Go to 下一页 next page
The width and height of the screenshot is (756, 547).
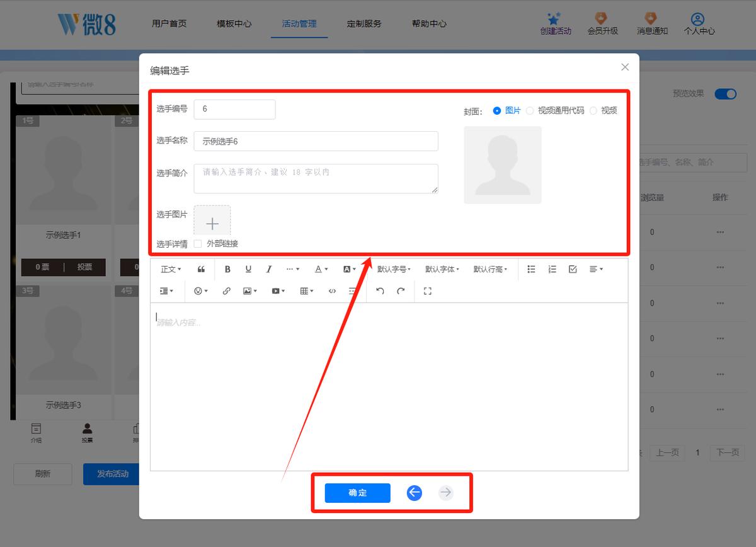(x=728, y=452)
